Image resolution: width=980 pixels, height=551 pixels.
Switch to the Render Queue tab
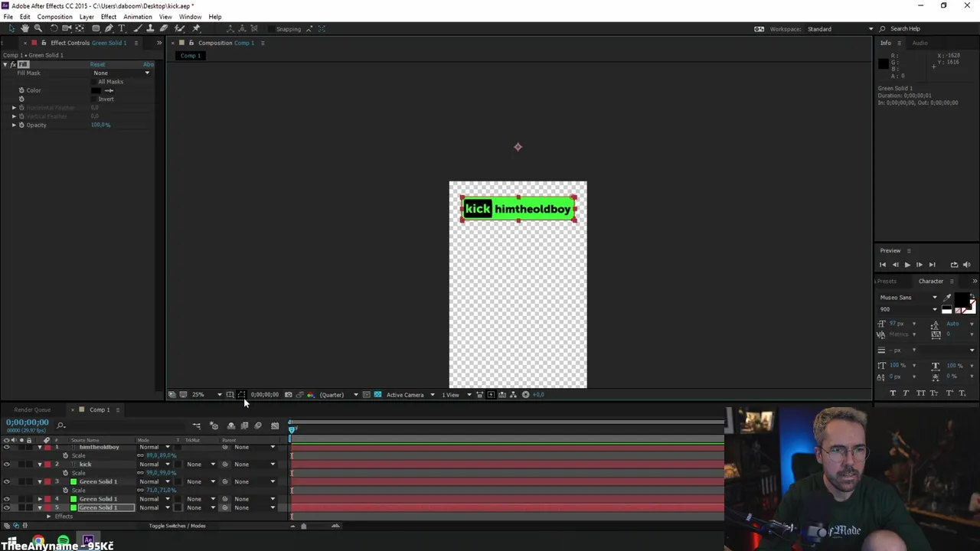point(32,410)
